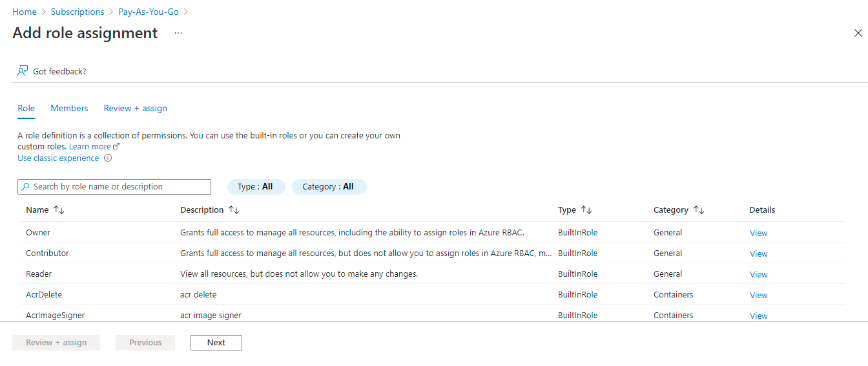Click the Got feedback? text
Viewport: 868px width, 366px height.
[59, 71]
